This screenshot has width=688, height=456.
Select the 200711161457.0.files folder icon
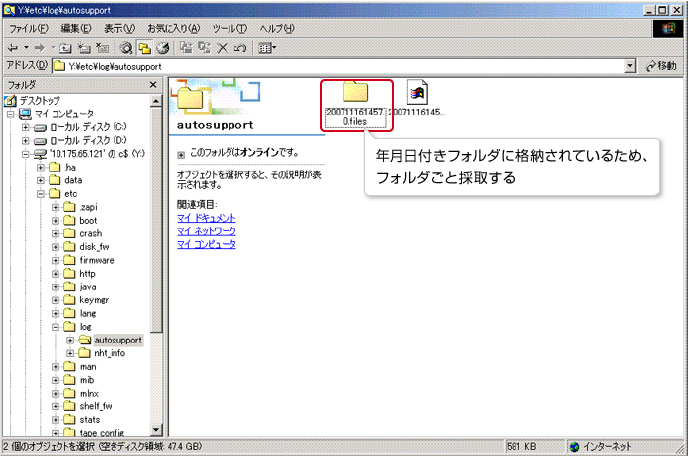[x=355, y=91]
